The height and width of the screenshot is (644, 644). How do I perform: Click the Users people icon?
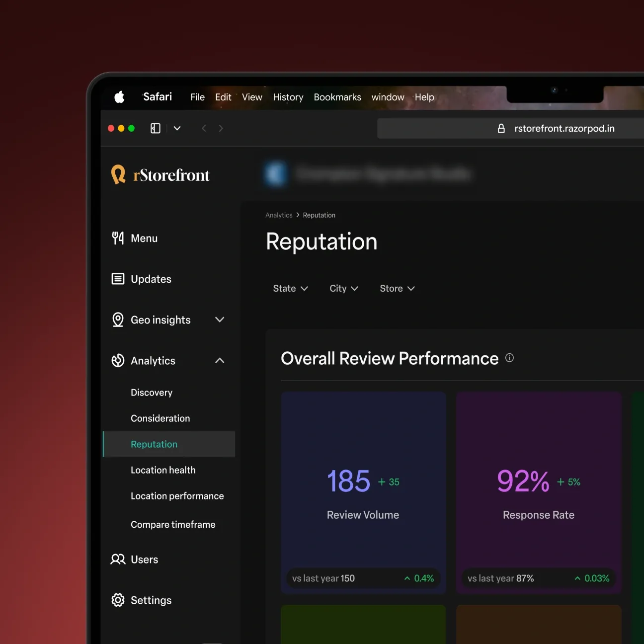118,560
